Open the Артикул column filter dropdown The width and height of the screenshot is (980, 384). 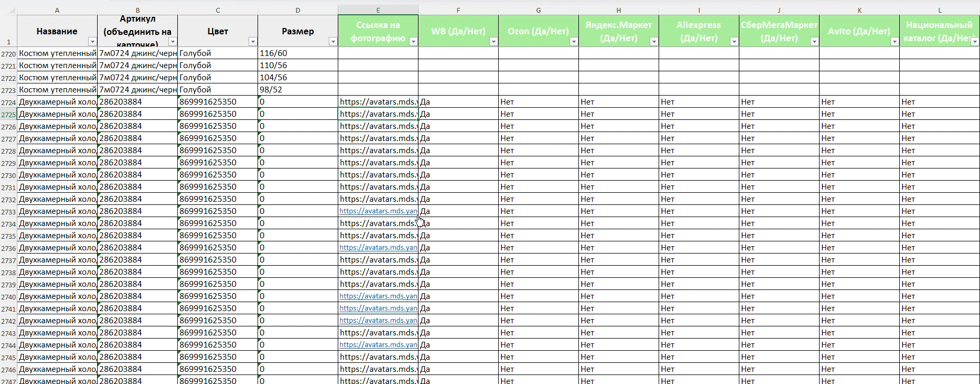click(173, 42)
